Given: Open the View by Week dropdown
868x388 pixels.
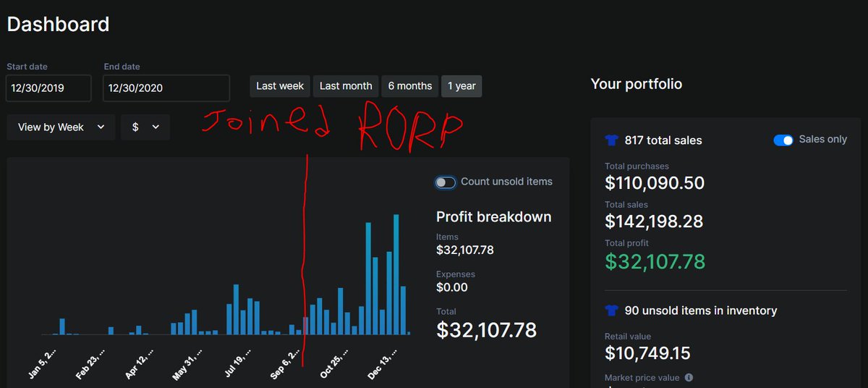Looking at the screenshot, I should tap(61, 127).
